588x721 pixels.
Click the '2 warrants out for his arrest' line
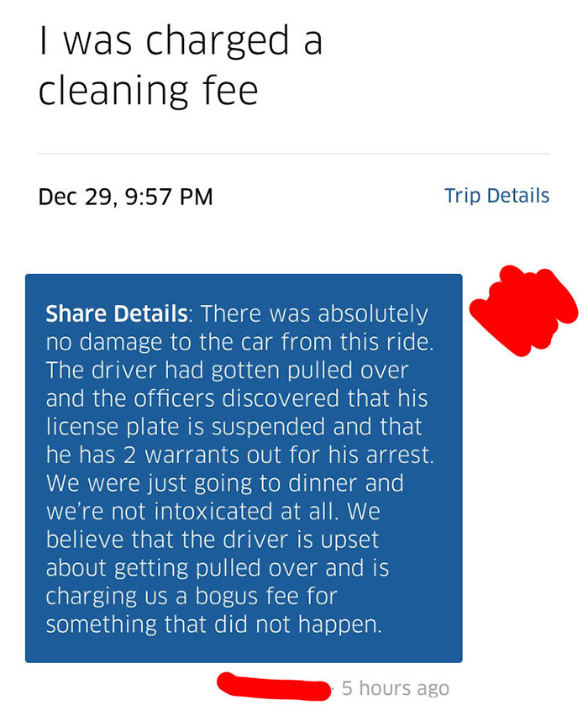click(239, 455)
